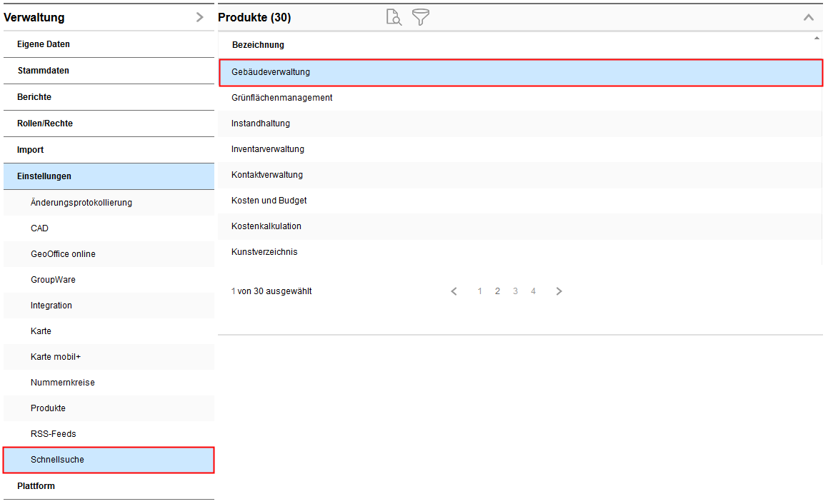The width and height of the screenshot is (828, 504).
Task: Select the Gebäudeverwaltung product
Action: 270,71
